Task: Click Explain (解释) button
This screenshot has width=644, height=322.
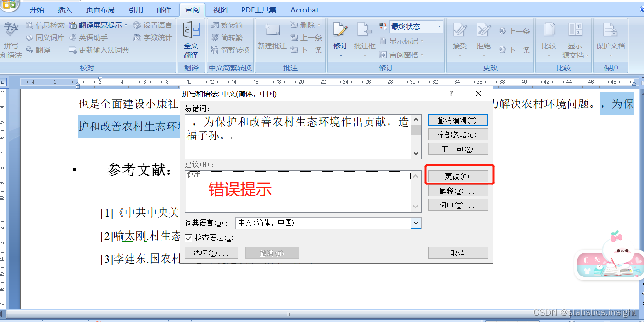Action: click(458, 191)
